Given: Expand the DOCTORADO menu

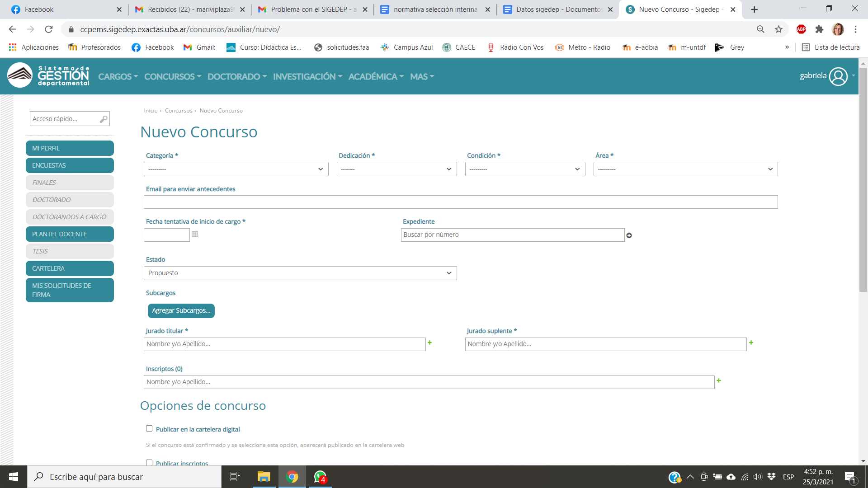Looking at the screenshot, I should (x=237, y=77).
